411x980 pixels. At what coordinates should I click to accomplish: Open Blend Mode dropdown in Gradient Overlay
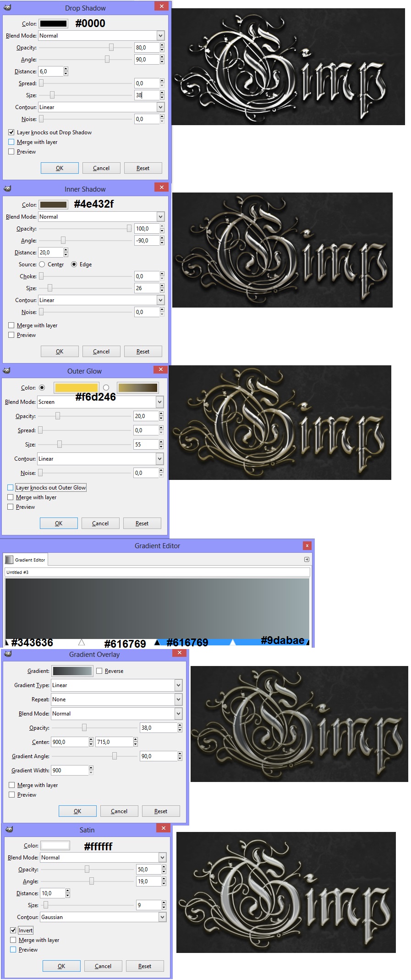click(117, 713)
